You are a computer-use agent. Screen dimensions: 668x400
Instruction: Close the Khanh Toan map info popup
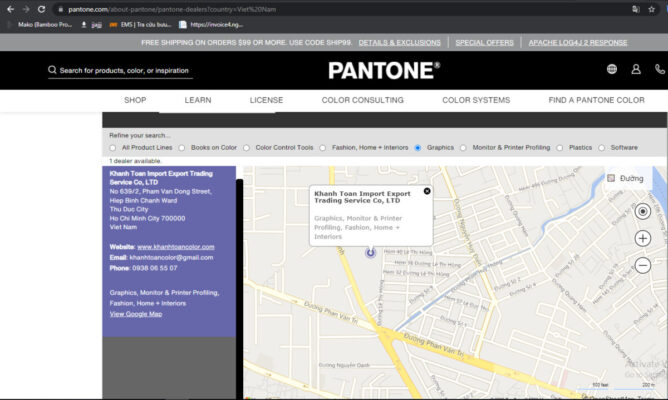pyautogui.click(x=427, y=191)
